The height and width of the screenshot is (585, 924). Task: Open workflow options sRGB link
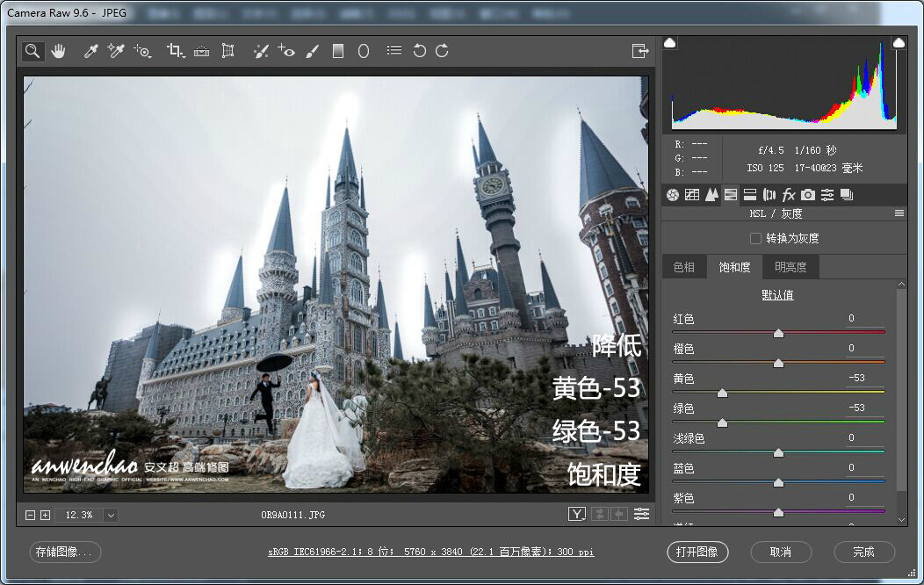(430, 552)
